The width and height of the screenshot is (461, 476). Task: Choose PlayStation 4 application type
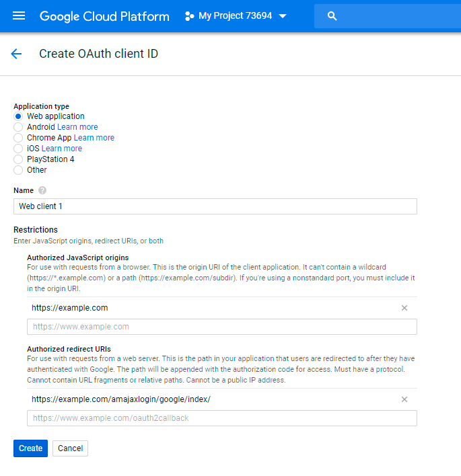pyautogui.click(x=18, y=159)
